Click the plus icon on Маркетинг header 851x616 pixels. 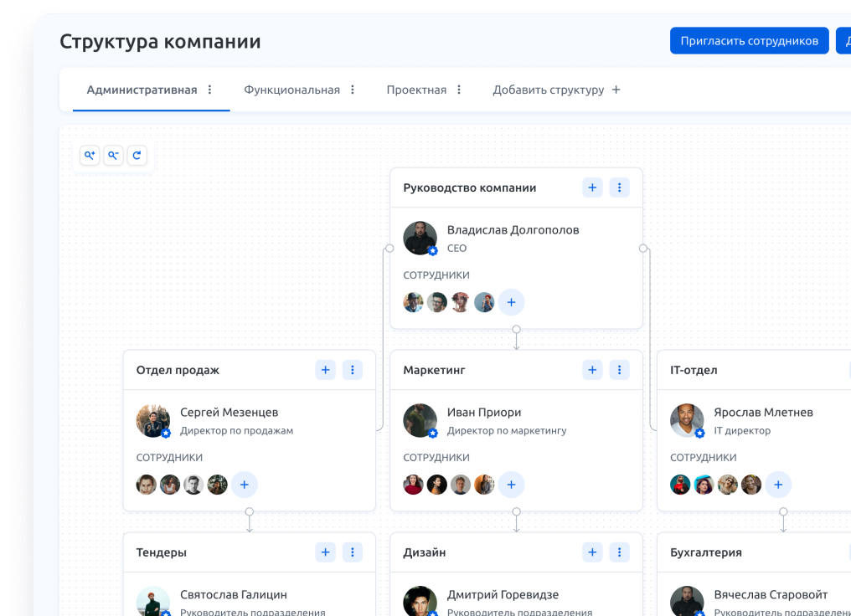[x=592, y=369]
